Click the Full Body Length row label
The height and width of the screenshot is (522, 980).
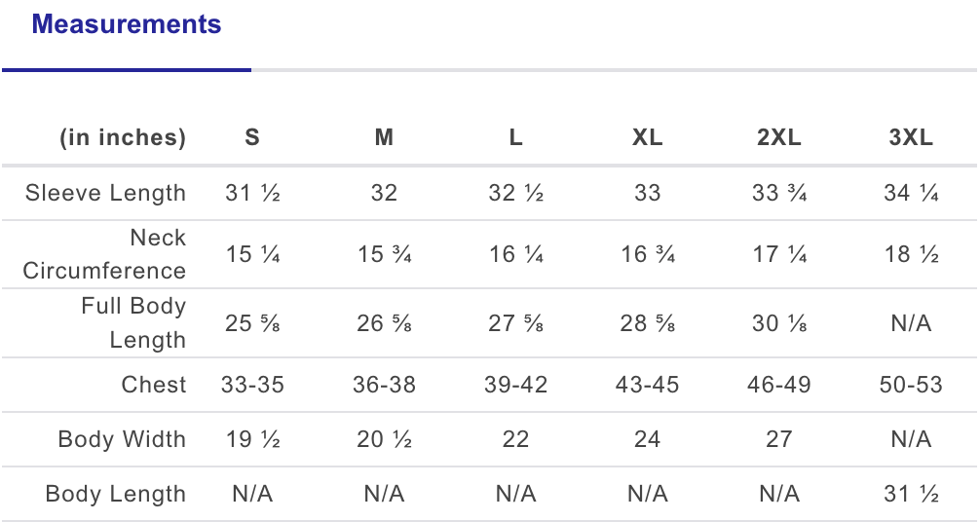133,323
